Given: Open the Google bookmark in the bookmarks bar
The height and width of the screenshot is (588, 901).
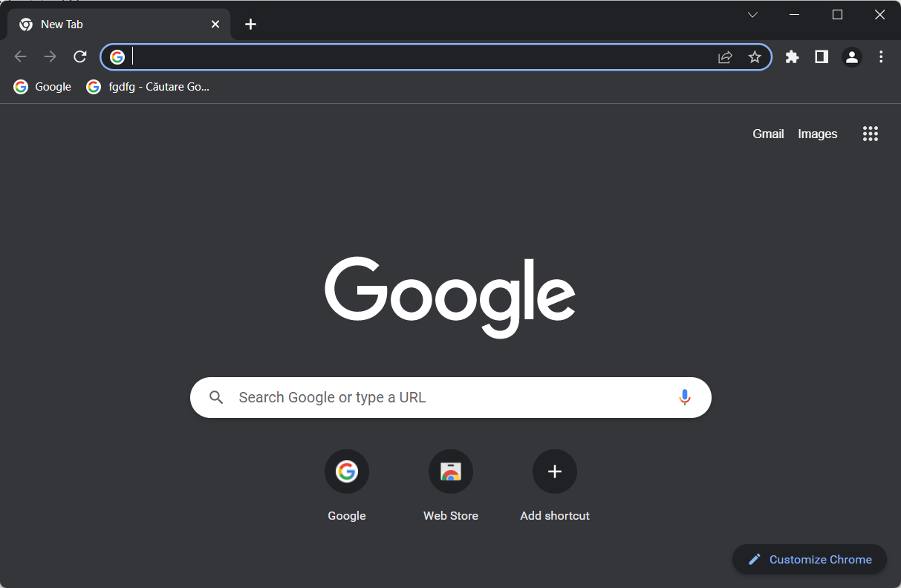Looking at the screenshot, I should (42, 87).
